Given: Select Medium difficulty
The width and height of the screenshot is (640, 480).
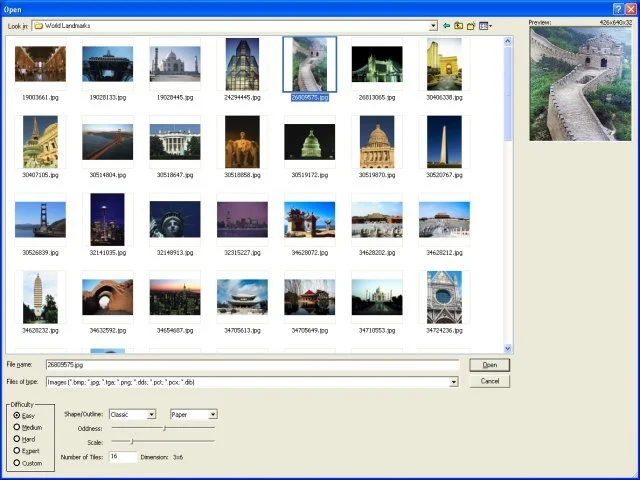Looking at the screenshot, I should (17, 427).
